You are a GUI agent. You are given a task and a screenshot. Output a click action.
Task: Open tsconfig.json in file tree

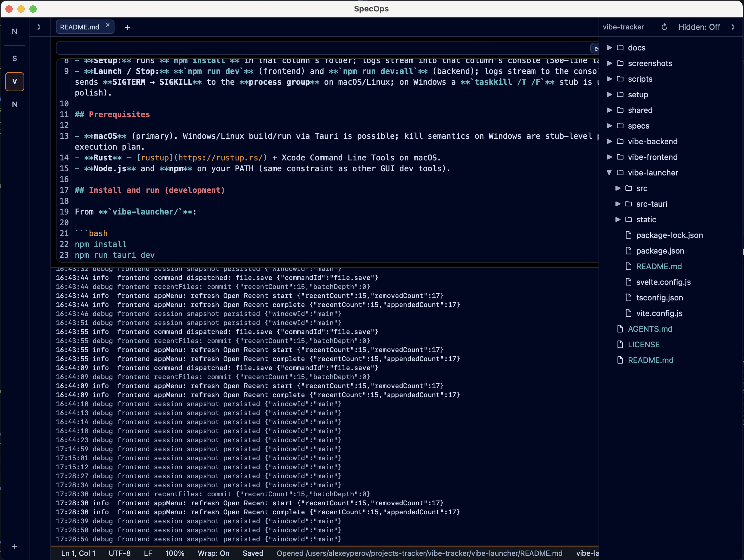[660, 298]
